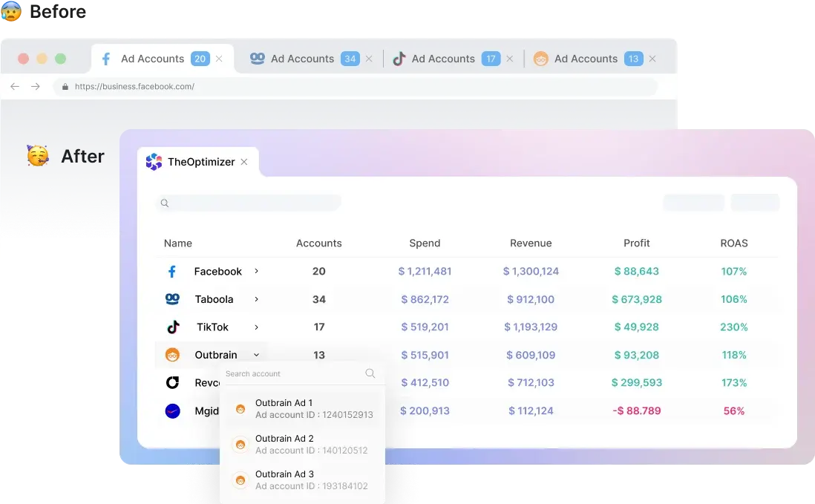Click the Mgid ROAS value 56%
815x504 pixels.
pyautogui.click(x=734, y=410)
